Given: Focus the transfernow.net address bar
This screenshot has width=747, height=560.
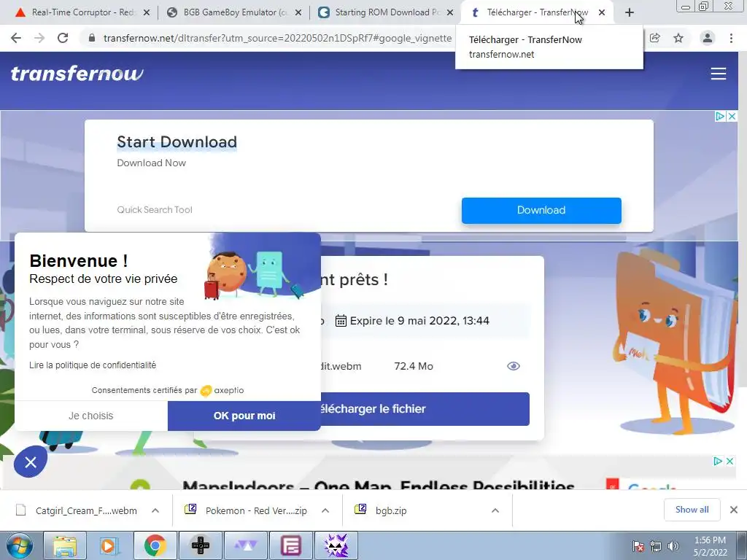Looking at the screenshot, I should [277, 38].
